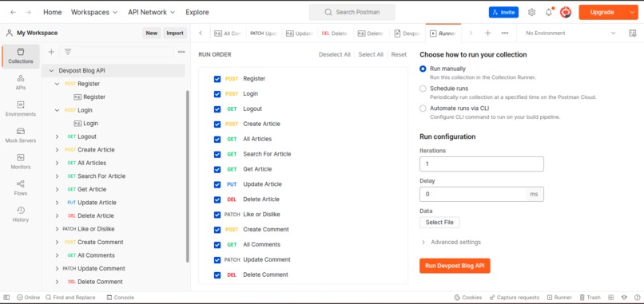Uncheck the Delete Comment request checkbox

(x=217, y=274)
